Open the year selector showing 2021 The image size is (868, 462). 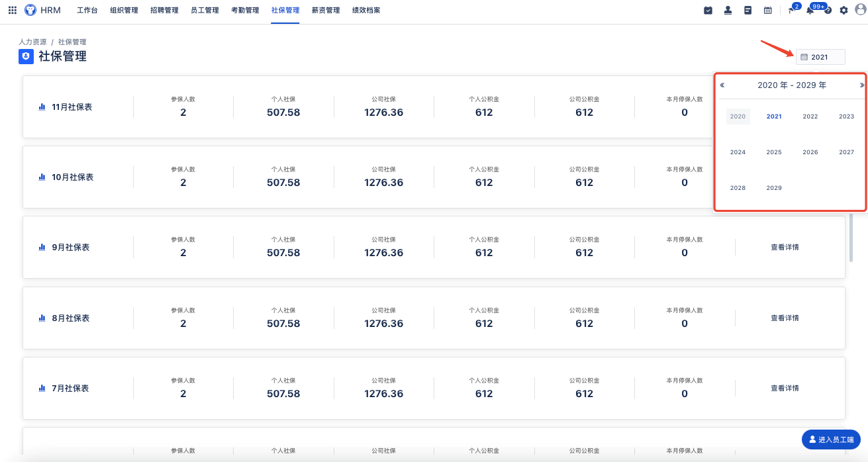[820, 57]
